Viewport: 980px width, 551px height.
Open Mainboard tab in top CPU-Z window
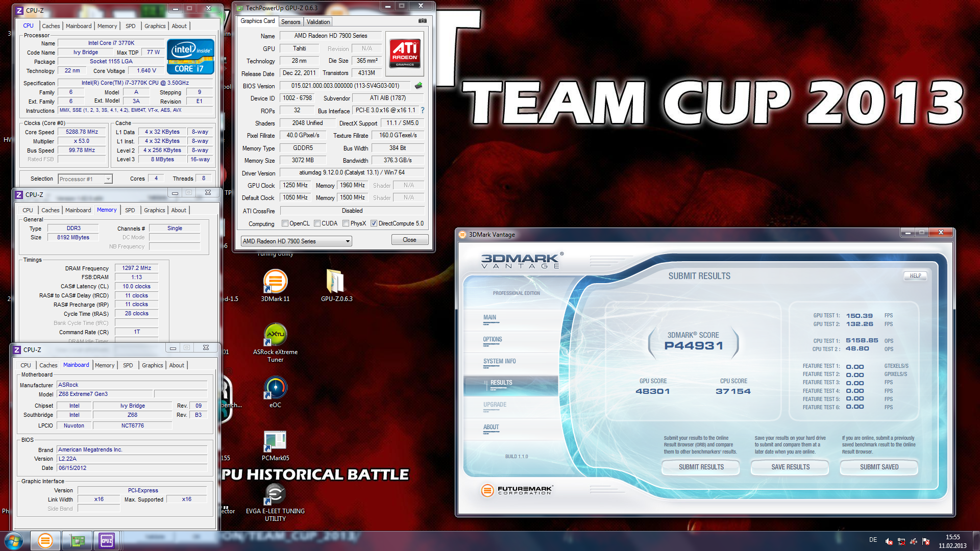coord(79,26)
